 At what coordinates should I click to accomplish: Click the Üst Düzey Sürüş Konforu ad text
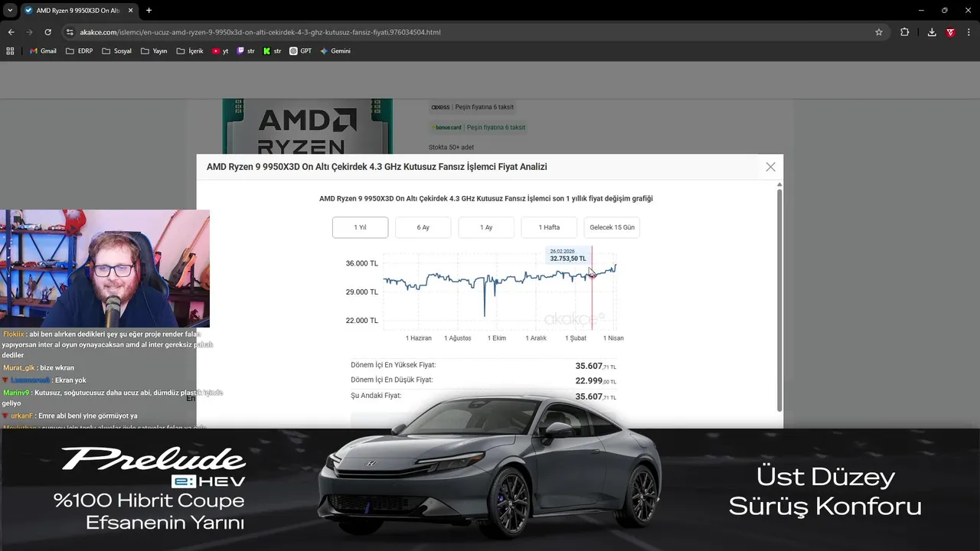coord(825,491)
